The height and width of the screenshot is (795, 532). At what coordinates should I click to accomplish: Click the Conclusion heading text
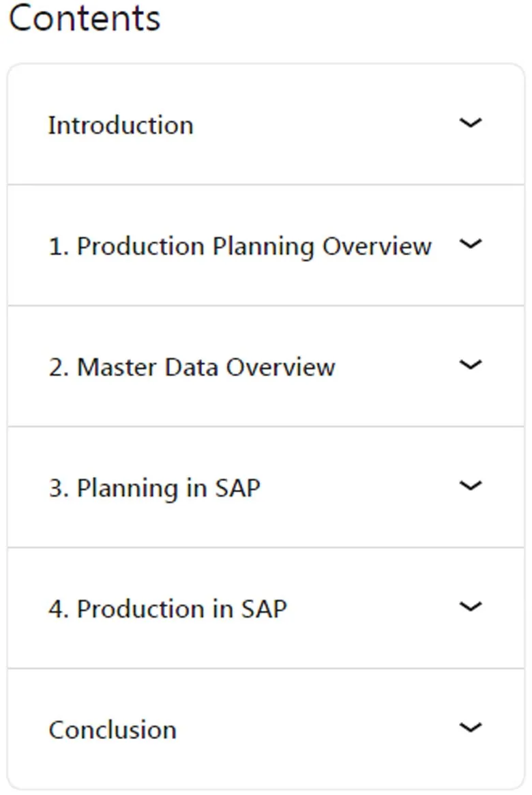point(113,730)
